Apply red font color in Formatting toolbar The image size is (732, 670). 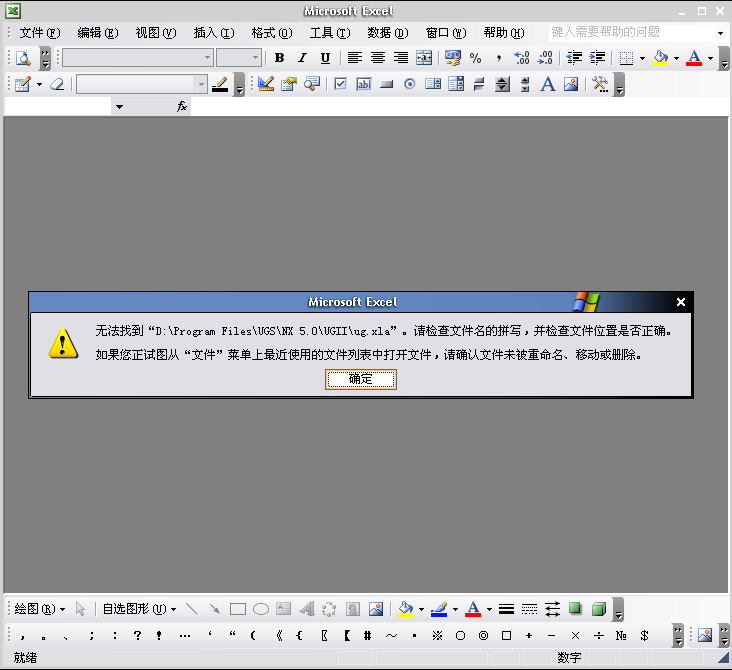click(x=694, y=58)
